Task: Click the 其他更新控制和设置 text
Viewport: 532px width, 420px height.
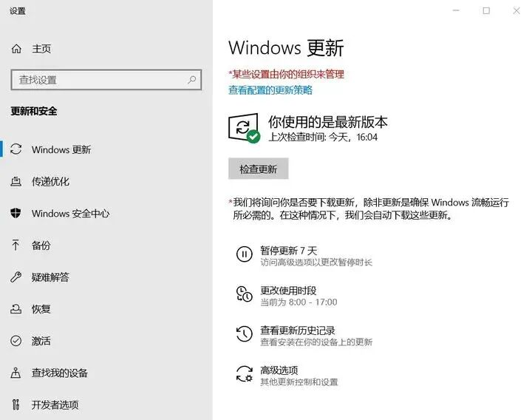Action: pyautogui.click(x=299, y=382)
